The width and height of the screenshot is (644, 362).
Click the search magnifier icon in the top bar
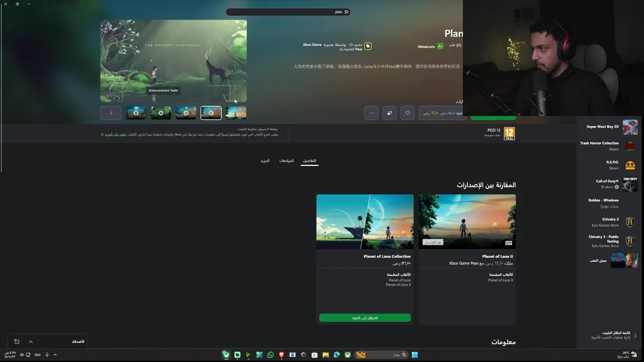(346, 12)
